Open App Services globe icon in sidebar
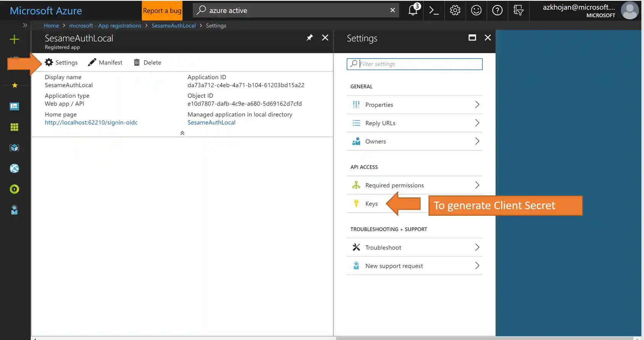 15,168
